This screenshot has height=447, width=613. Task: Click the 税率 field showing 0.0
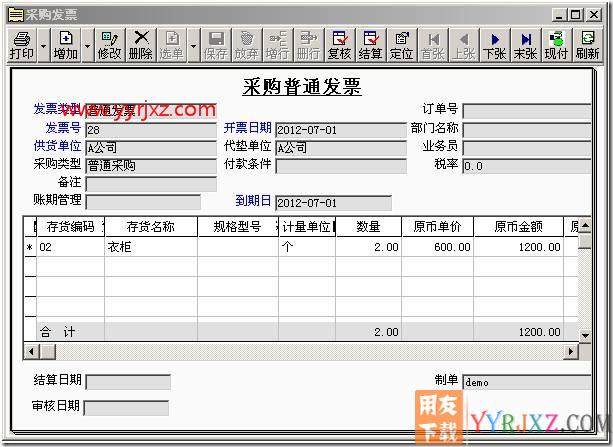(527, 166)
